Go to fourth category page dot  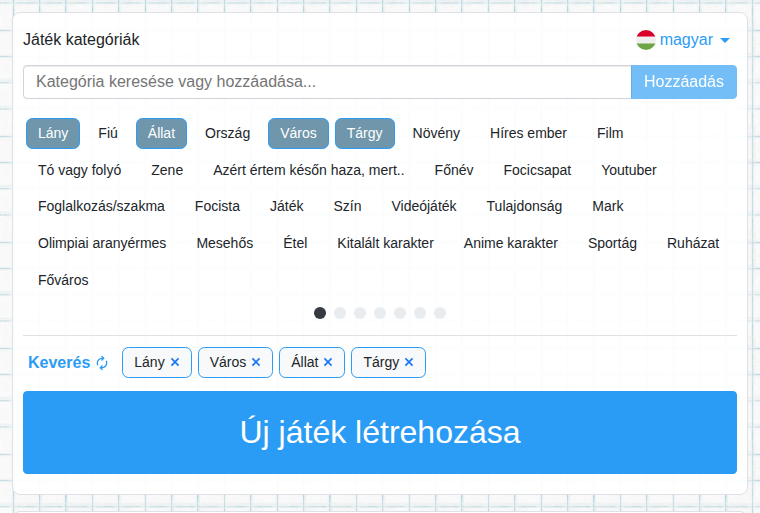(x=380, y=313)
